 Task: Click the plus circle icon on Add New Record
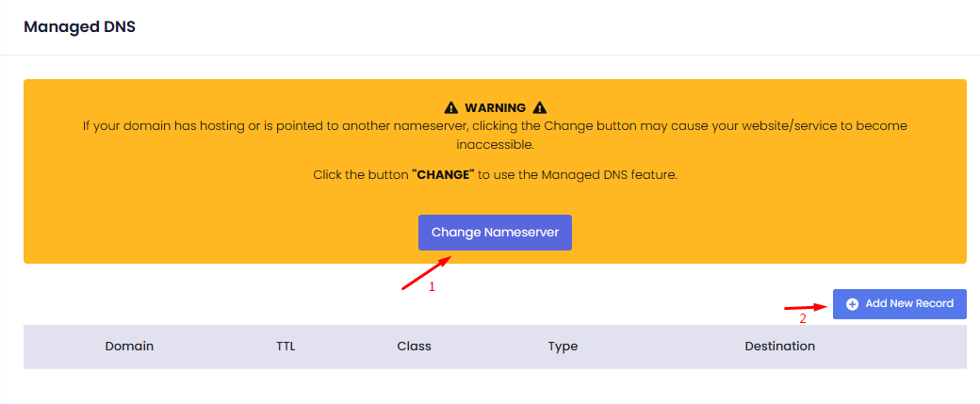click(x=853, y=304)
